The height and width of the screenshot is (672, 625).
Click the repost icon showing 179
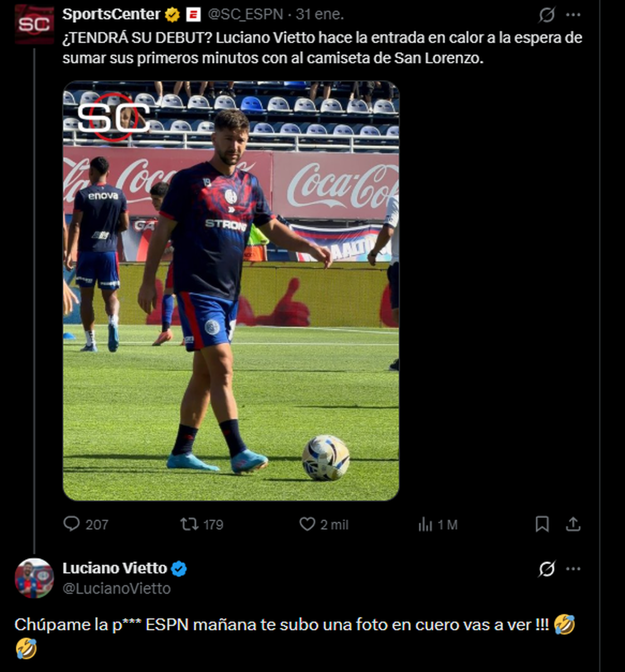tap(189, 524)
